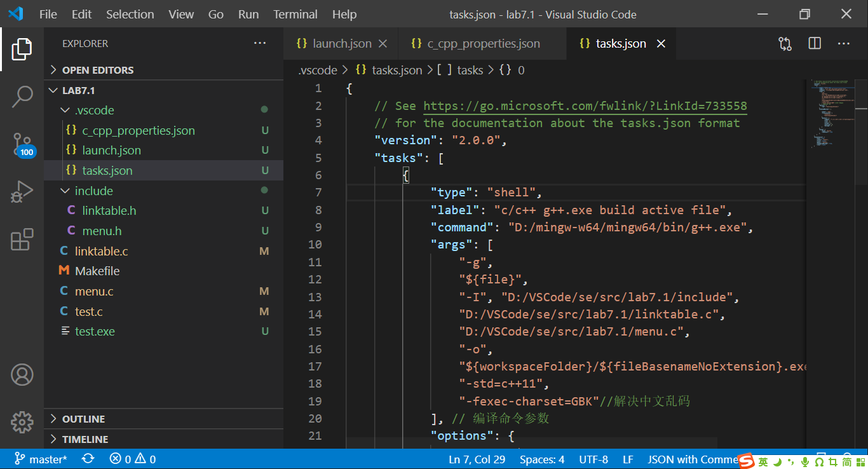
Task: Open the Selection menu
Action: pyautogui.click(x=130, y=14)
